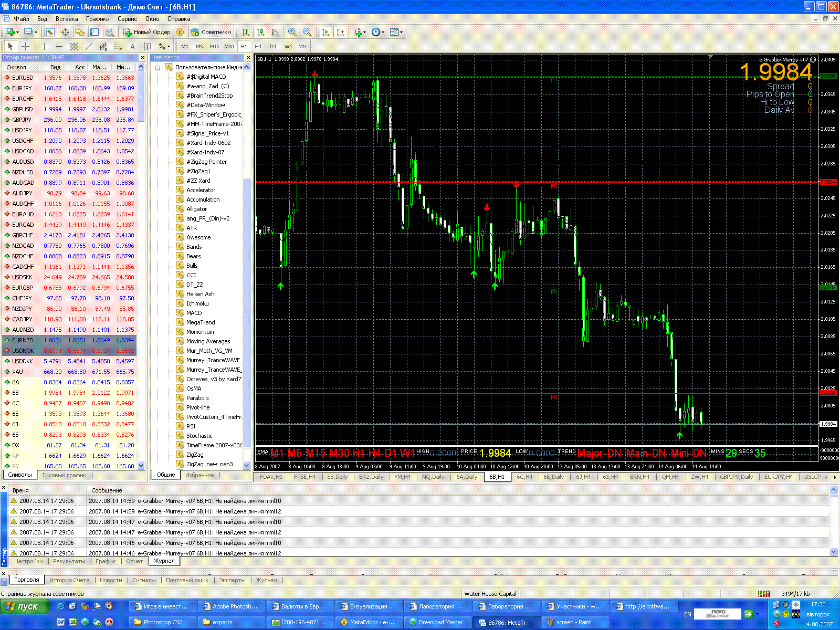Select the candlestick chart type icon

(260, 32)
